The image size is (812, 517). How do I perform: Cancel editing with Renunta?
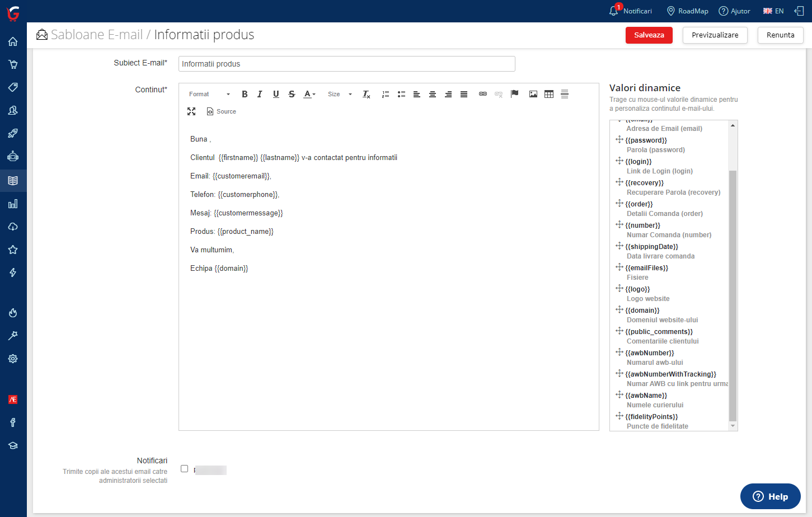click(x=780, y=35)
